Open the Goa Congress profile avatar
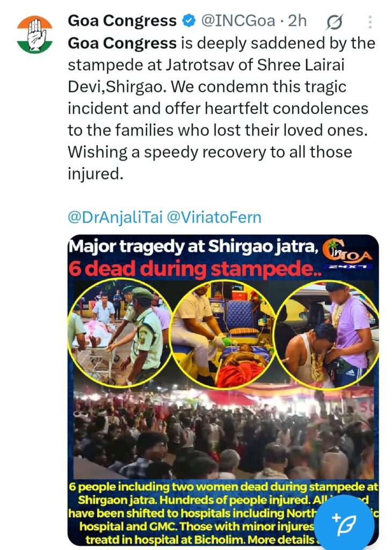This screenshot has width=392, height=550. (x=35, y=34)
